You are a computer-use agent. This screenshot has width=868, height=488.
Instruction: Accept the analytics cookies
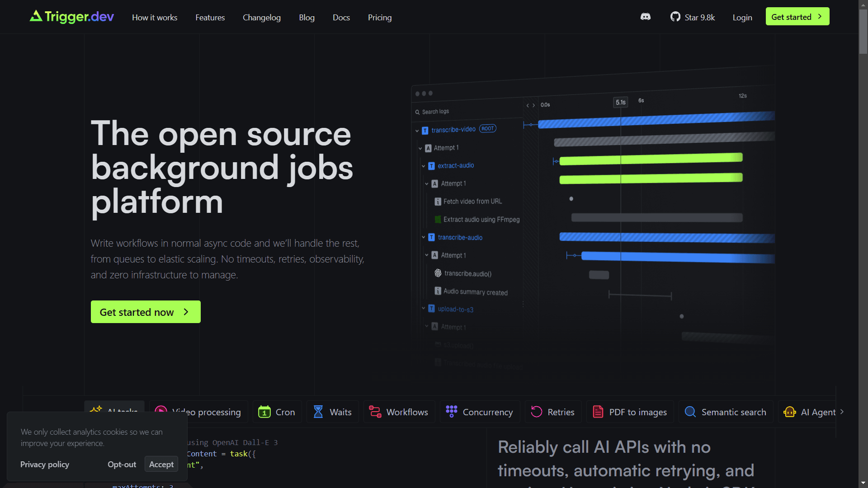[x=161, y=464]
